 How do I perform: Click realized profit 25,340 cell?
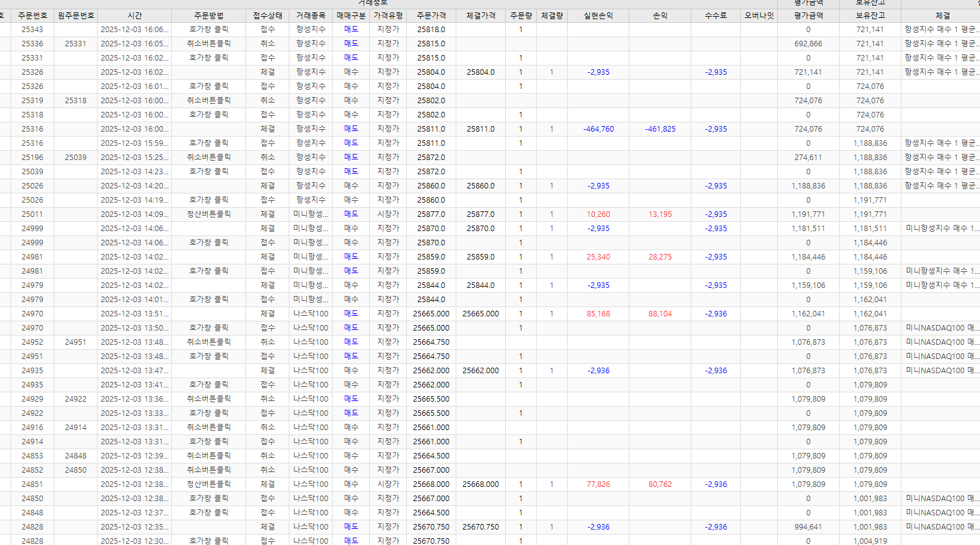[x=598, y=256]
